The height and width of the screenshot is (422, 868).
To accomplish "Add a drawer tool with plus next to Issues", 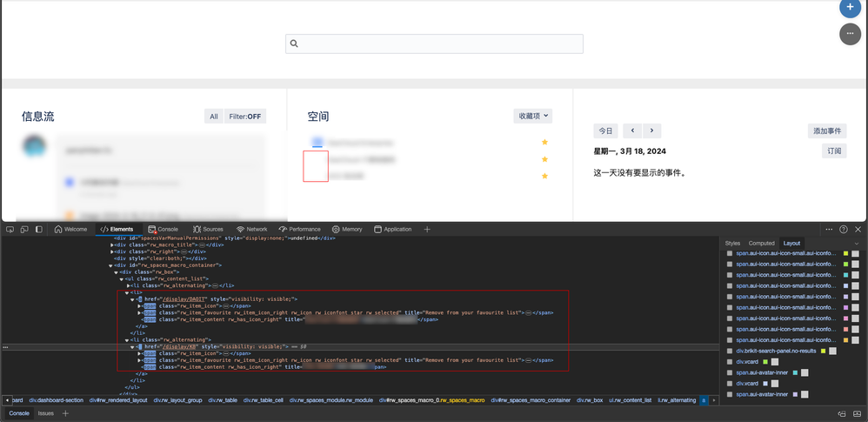I will click(x=65, y=413).
